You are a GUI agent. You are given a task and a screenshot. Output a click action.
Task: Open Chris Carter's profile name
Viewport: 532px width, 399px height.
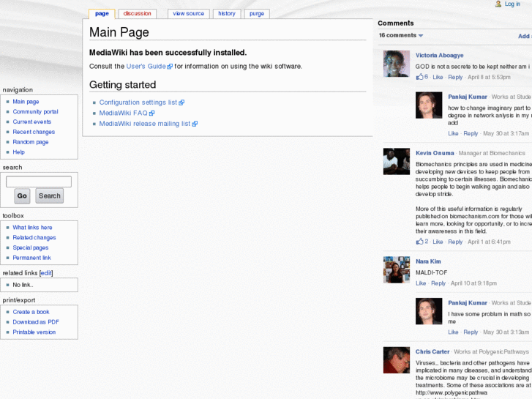(432, 352)
